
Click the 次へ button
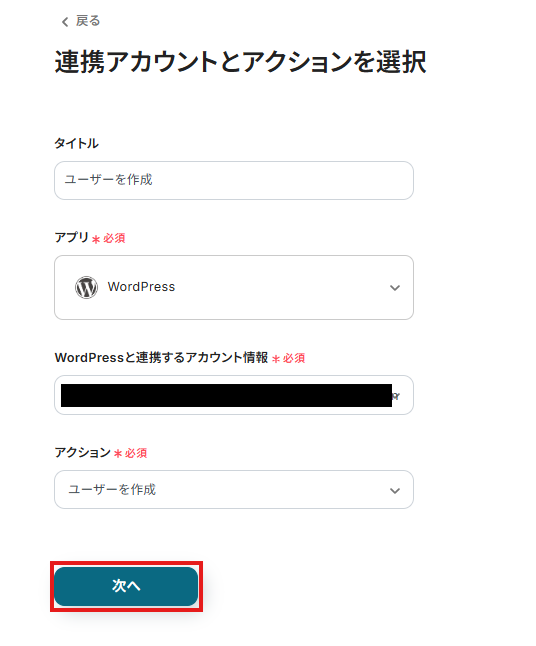coord(126,586)
